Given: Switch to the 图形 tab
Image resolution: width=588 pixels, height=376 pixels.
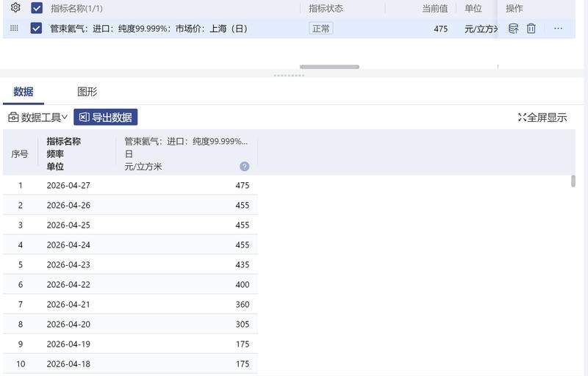Looking at the screenshot, I should [87, 92].
